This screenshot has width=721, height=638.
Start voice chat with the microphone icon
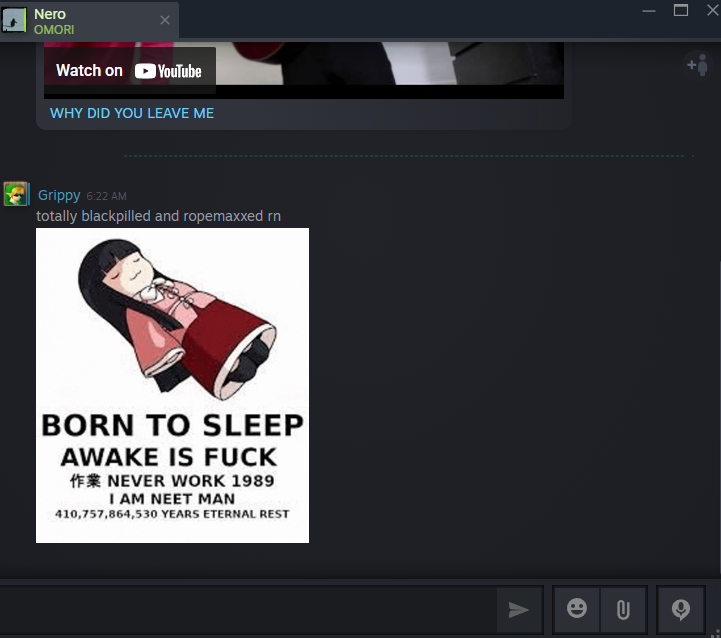click(681, 609)
